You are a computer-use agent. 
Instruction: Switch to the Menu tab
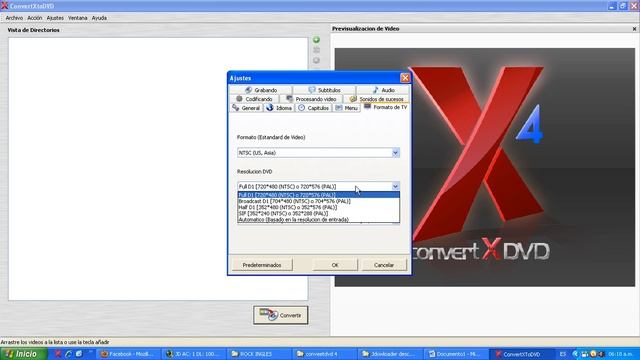[347, 108]
